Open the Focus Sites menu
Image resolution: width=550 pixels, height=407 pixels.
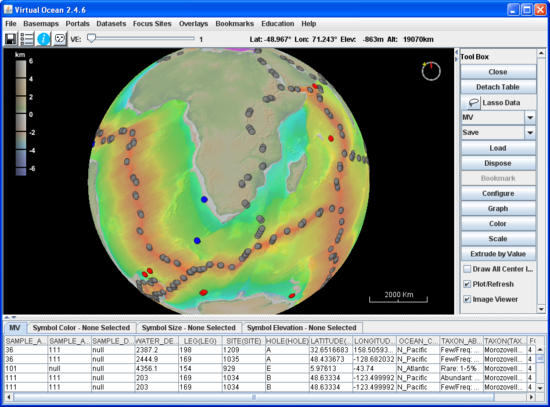(x=152, y=24)
